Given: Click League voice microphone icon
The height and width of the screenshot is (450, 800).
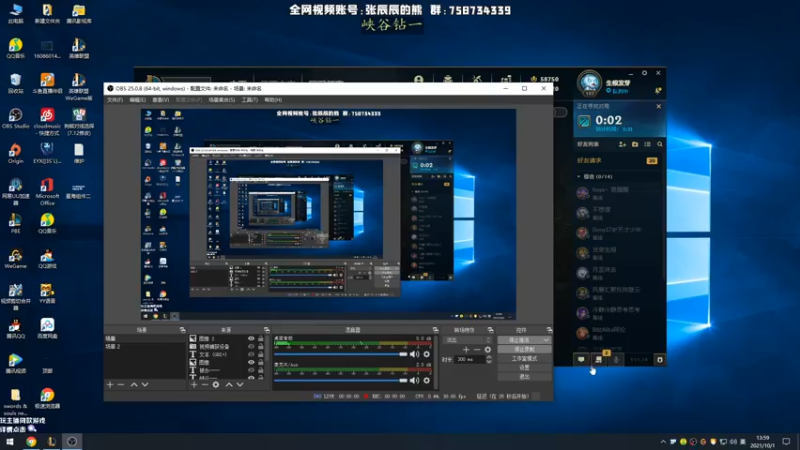Looking at the screenshot, I should [616, 360].
